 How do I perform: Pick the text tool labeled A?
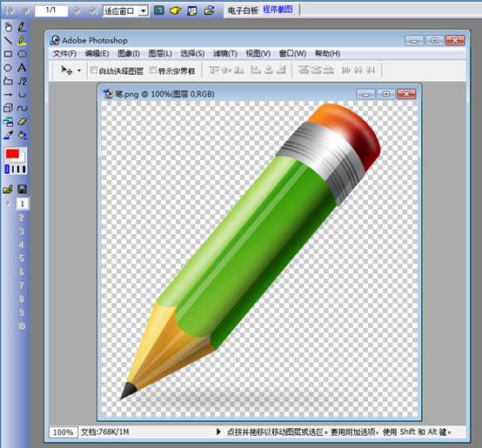pyautogui.click(x=22, y=68)
